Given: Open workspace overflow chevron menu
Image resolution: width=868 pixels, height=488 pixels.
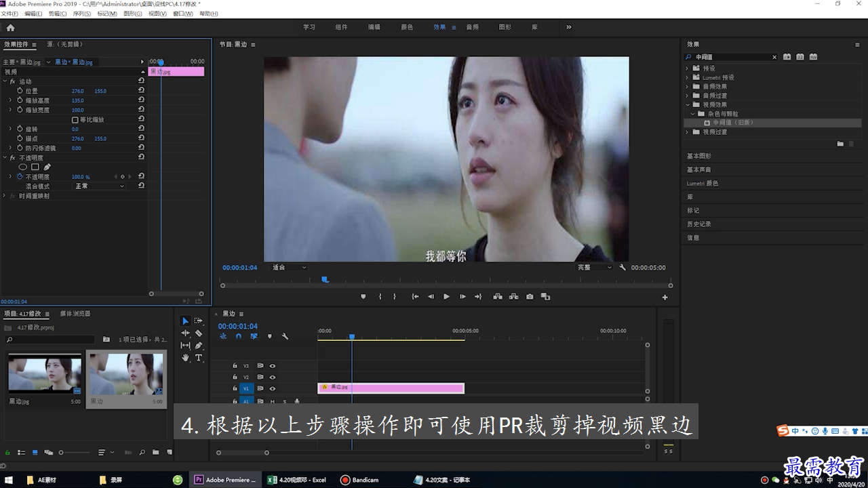Looking at the screenshot, I should click(x=568, y=27).
